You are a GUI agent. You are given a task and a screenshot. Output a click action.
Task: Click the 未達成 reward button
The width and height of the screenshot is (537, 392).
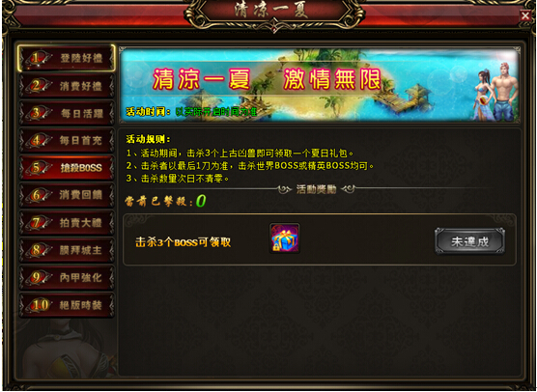(x=469, y=241)
